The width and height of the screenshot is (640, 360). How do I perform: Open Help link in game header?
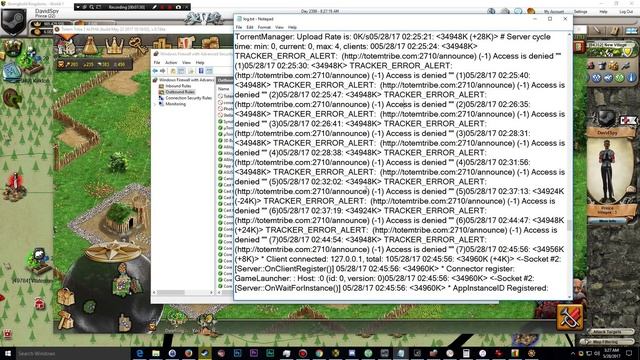[x=603, y=12]
